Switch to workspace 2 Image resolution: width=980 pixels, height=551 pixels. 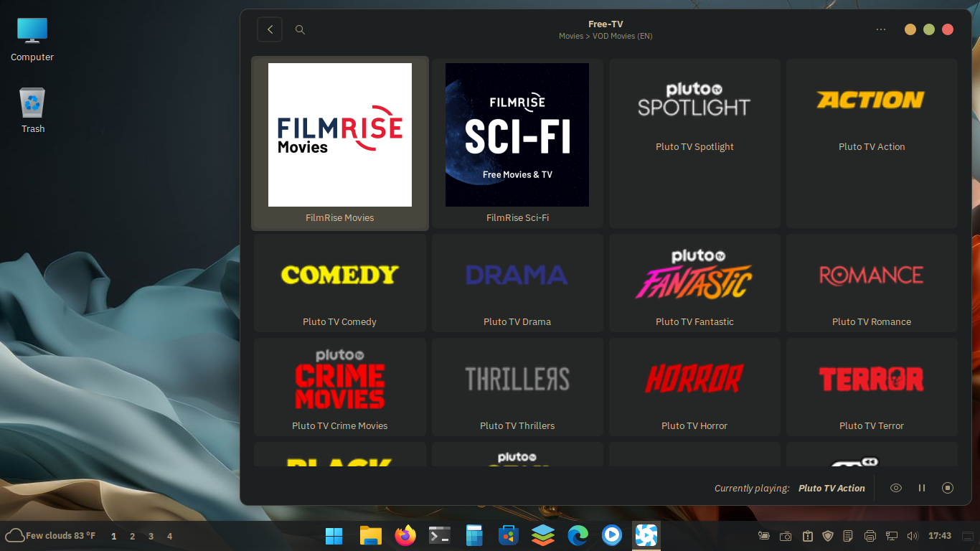point(132,536)
